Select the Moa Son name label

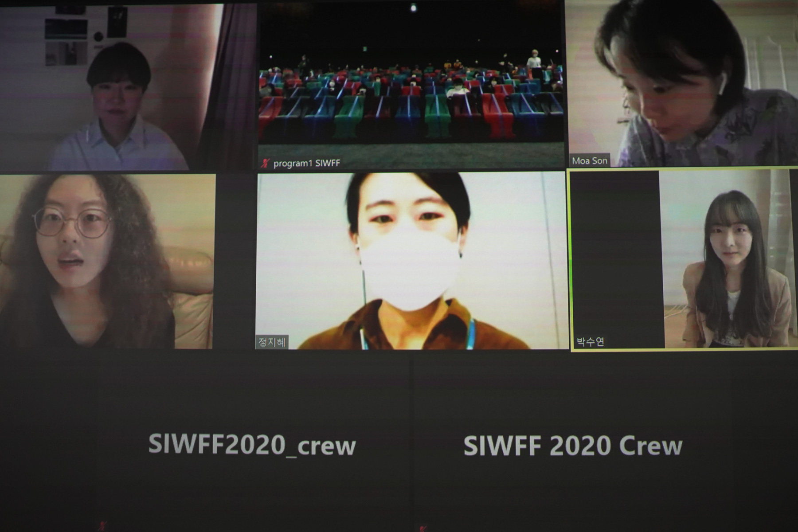pos(589,160)
